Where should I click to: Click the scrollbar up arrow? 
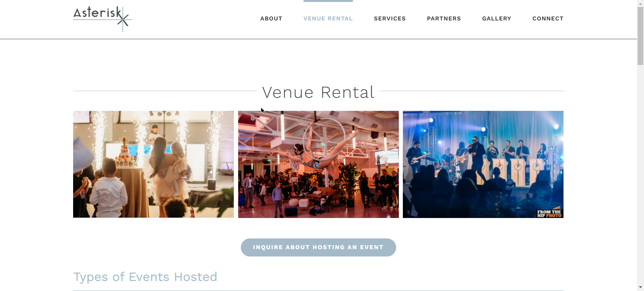pos(640,3)
